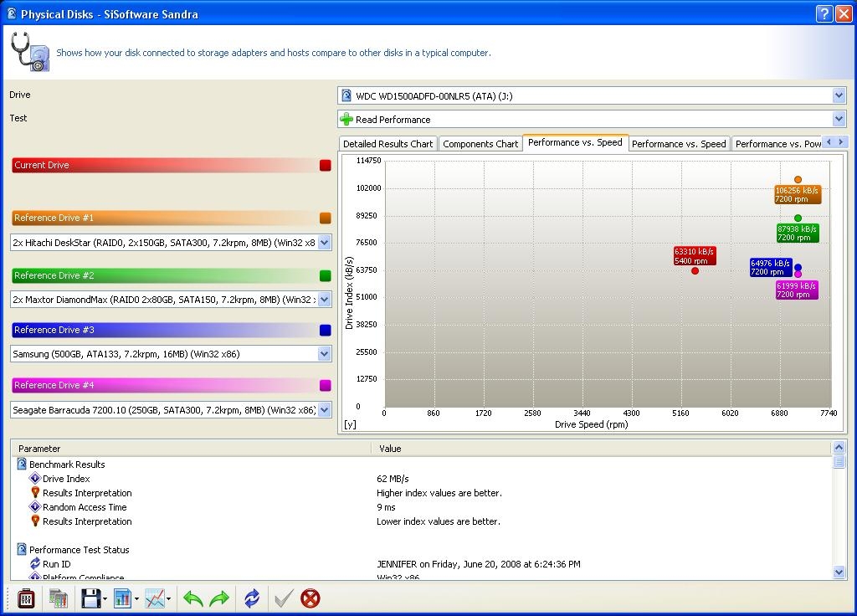Click the Benchmark Results section icon

[22, 464]
